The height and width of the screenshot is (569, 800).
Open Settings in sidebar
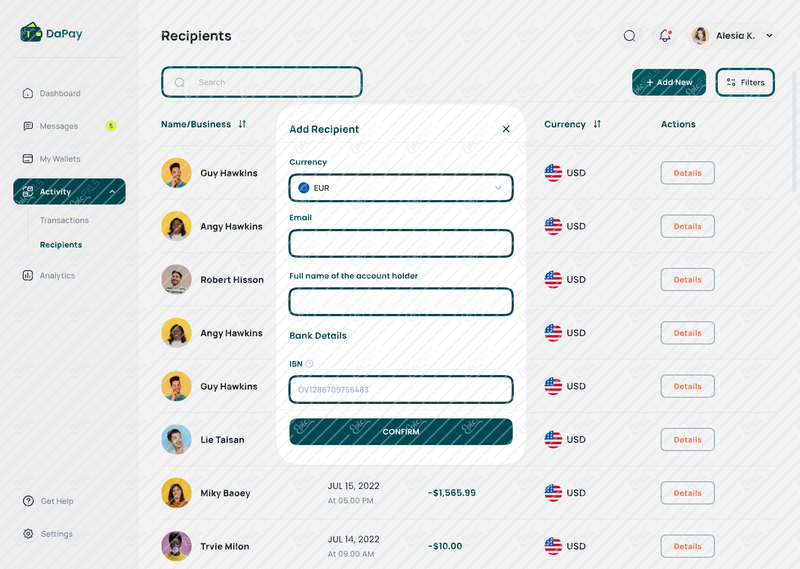click(57, 534)
